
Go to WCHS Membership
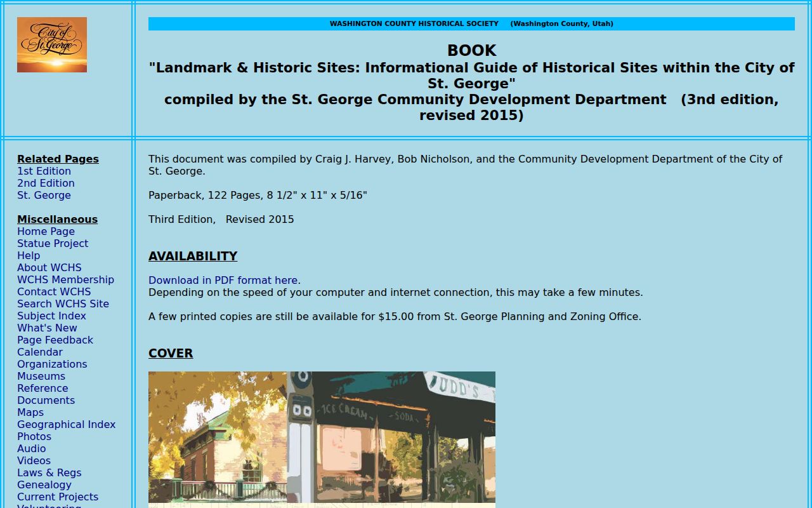(65, 279)
